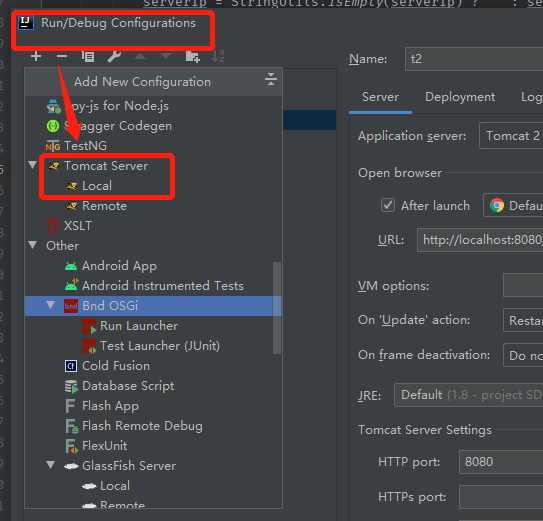Screen dimensions: 543x521
Task: Select Local under Tomcat Server
Action: coord(97,186)
